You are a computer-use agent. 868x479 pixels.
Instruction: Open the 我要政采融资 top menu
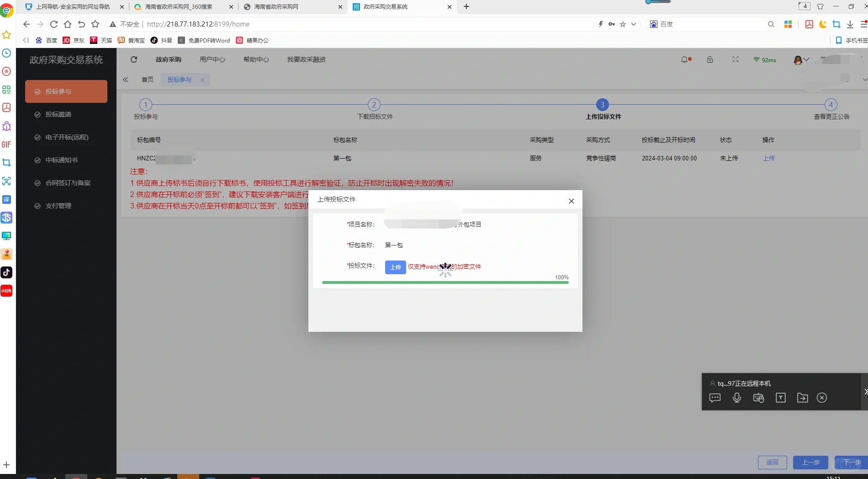(x=307, y=59)
